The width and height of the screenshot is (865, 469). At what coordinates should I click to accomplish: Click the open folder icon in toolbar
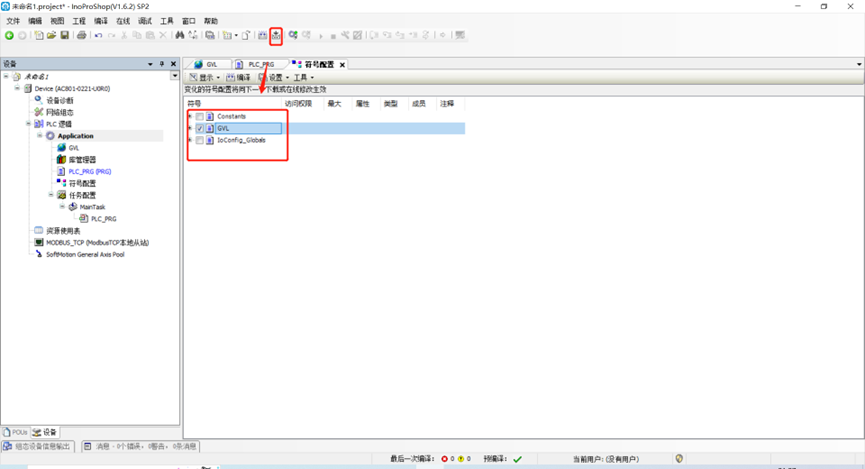[51, 35]
